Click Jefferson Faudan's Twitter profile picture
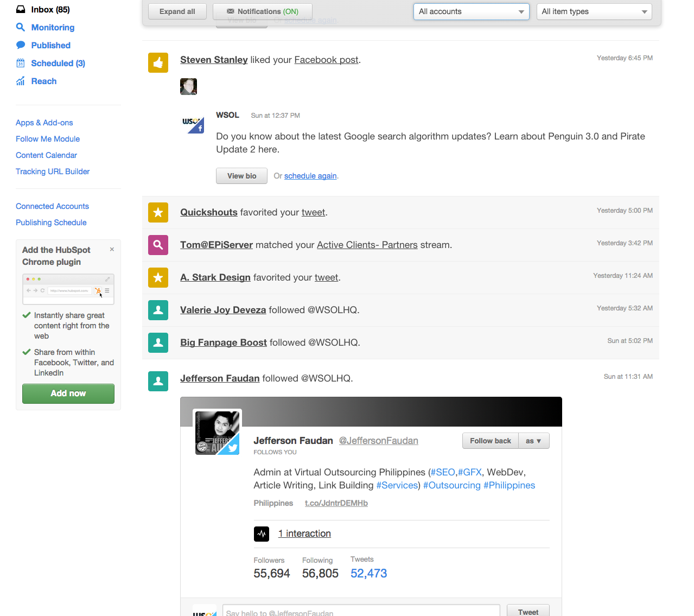The height and width of the screenshot is (616, 694). (217, 433)
